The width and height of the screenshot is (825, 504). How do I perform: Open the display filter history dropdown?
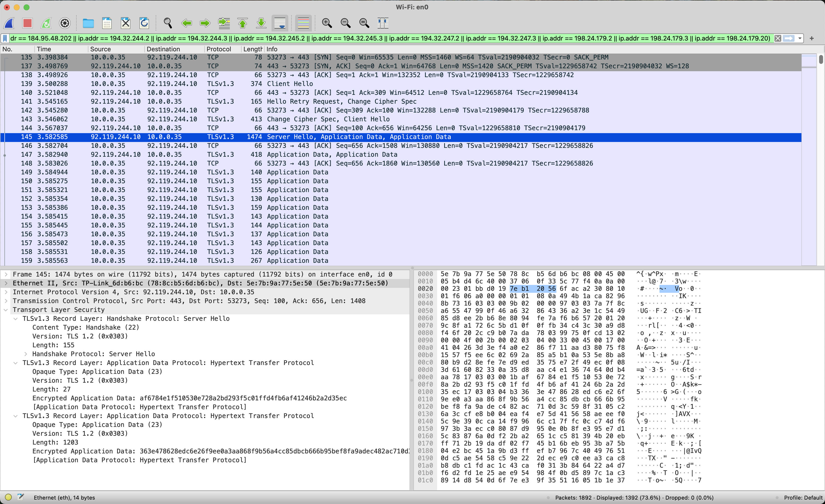(800, 39)
